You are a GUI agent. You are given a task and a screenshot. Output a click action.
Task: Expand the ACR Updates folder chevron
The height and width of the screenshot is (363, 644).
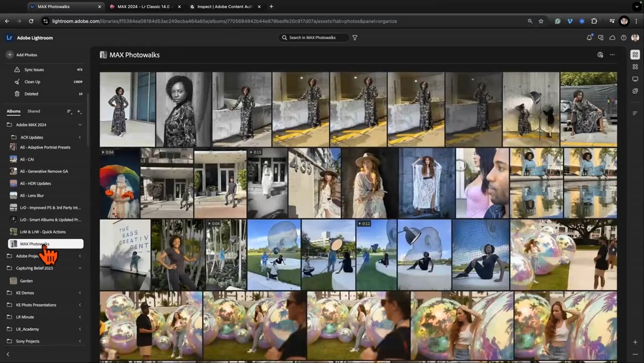tap(80, 137)
